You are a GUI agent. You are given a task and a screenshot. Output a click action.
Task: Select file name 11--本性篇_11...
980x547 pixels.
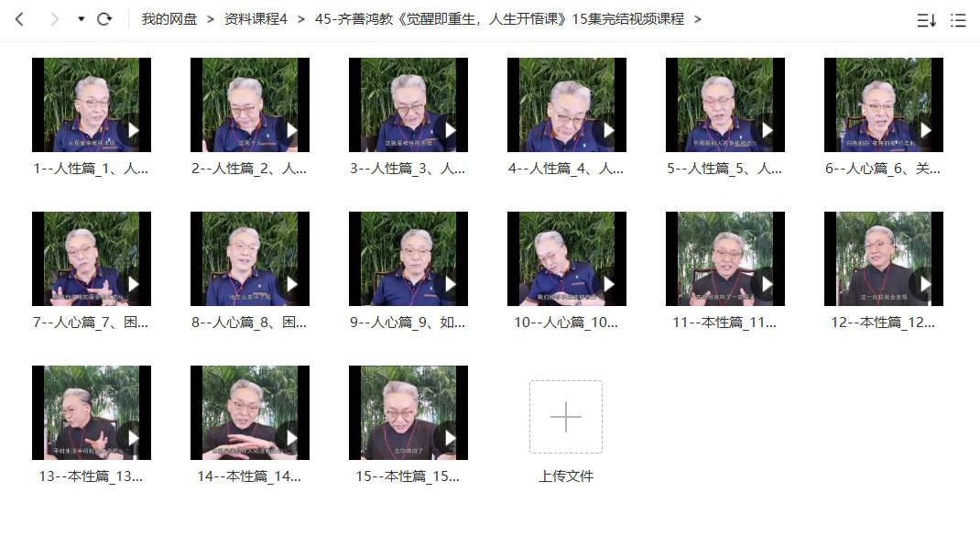coord(724,322)
